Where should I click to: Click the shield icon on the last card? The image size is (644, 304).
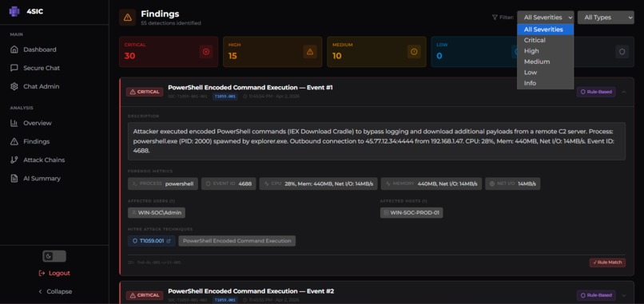tap(622, 52)
